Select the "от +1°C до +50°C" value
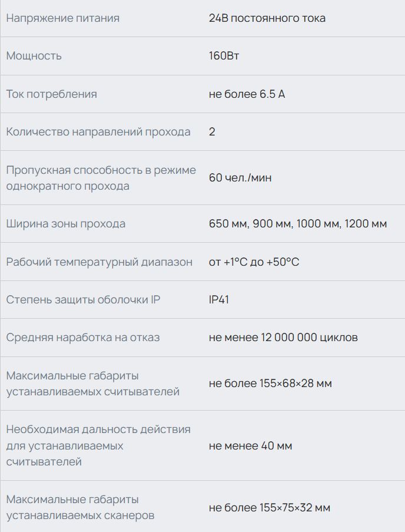Screen dimensions: 405x532 pos(254,262)
